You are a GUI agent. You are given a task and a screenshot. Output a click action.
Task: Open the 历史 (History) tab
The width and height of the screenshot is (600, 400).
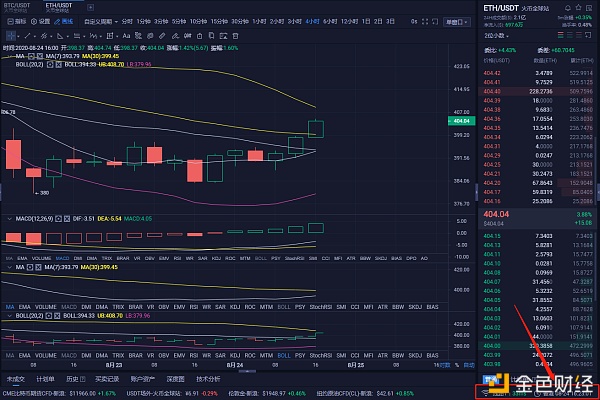70,380
